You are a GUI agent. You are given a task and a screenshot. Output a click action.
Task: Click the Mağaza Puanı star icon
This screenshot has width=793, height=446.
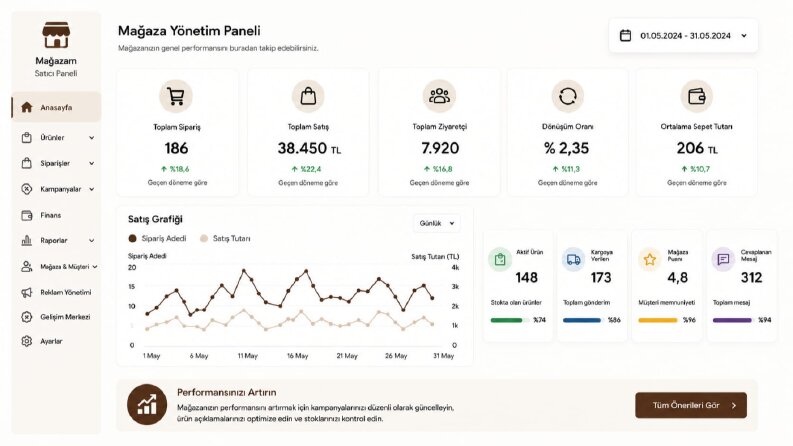(649, 259)
